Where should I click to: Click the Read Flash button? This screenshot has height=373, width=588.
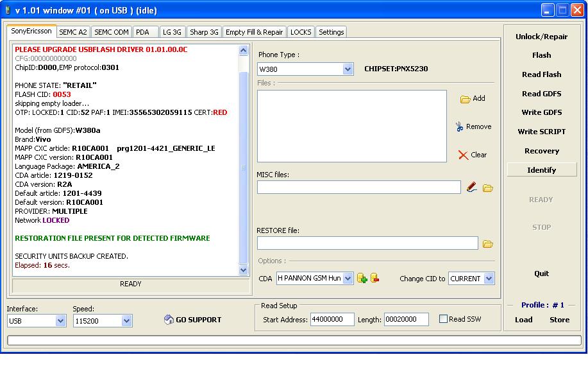[x=541, y=74]
